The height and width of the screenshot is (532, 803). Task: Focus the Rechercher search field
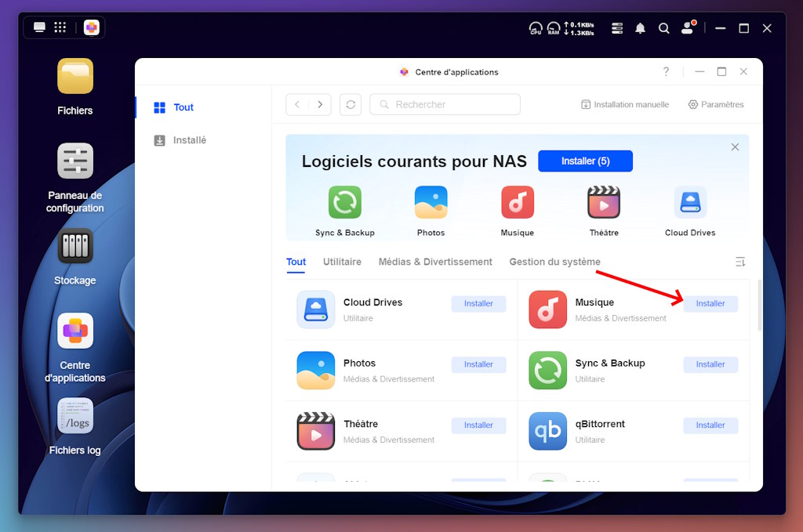445,104
